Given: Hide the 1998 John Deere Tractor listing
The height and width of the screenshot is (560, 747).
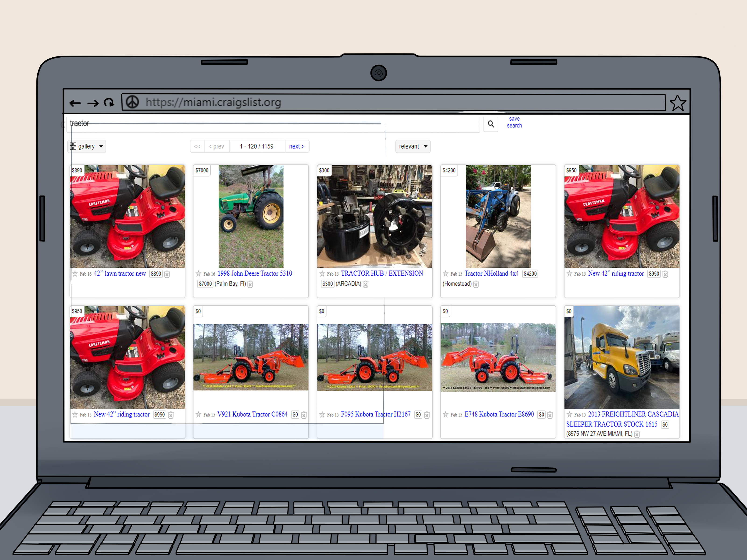Looking at the screenshot, I should click(250, 284).
